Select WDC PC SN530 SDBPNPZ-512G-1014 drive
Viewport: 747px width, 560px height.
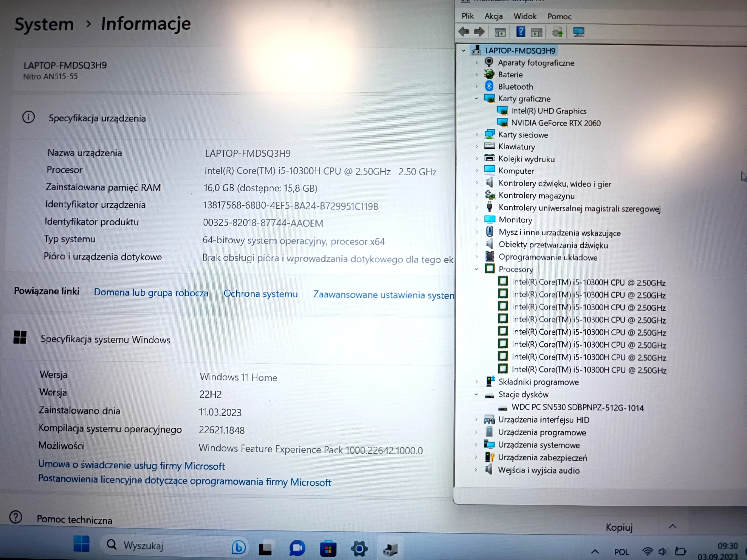(x=577, y=407)
